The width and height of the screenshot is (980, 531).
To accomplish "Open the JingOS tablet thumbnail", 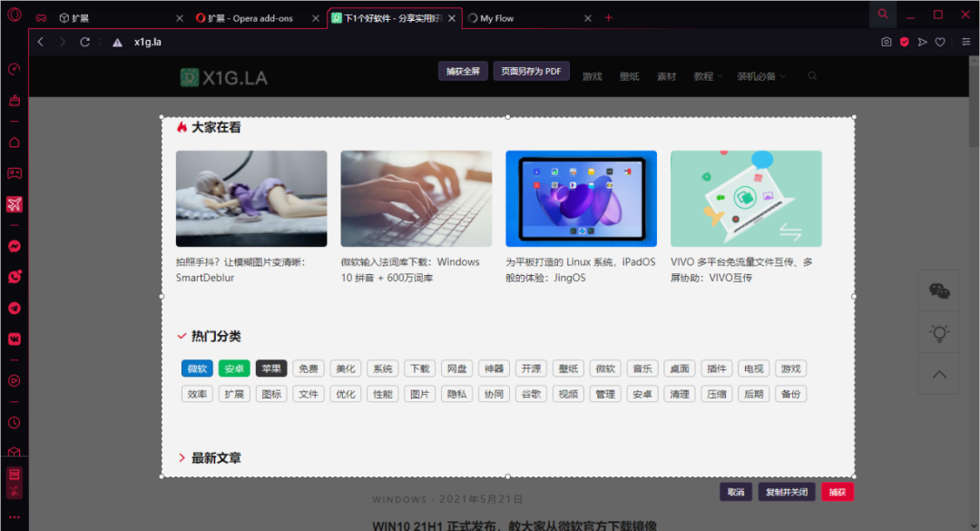I will pyautogui.click(x=582, y=198).
